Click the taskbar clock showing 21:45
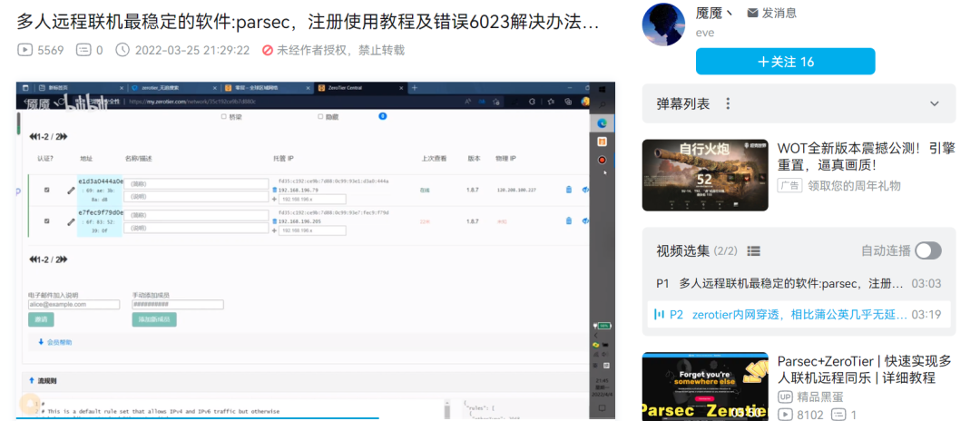This screenshot has width=980, height=421. coord(603,387)
